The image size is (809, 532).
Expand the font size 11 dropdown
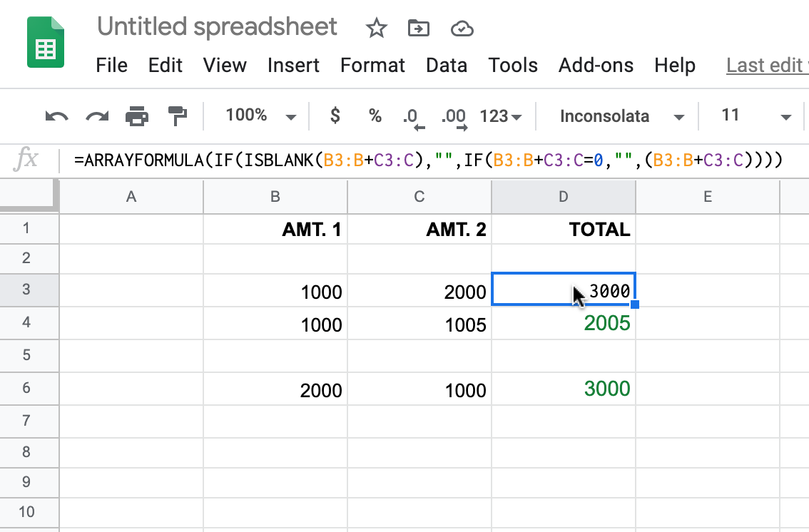(756, 116)
